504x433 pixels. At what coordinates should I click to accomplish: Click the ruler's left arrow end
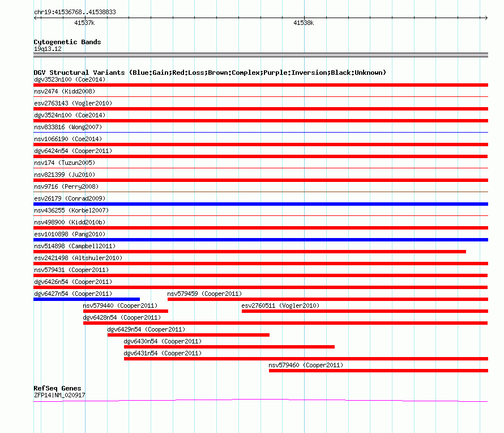pyautogui.click(x=36, y=18)
